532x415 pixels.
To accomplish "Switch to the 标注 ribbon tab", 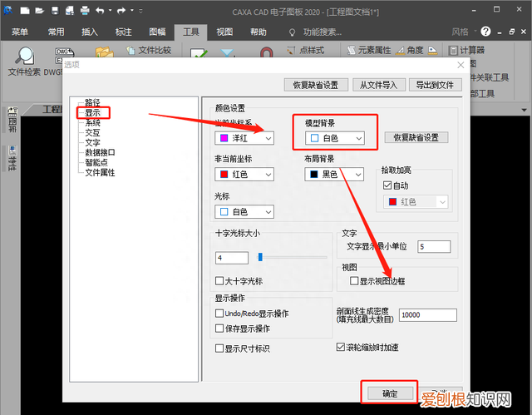I will 123,32.
